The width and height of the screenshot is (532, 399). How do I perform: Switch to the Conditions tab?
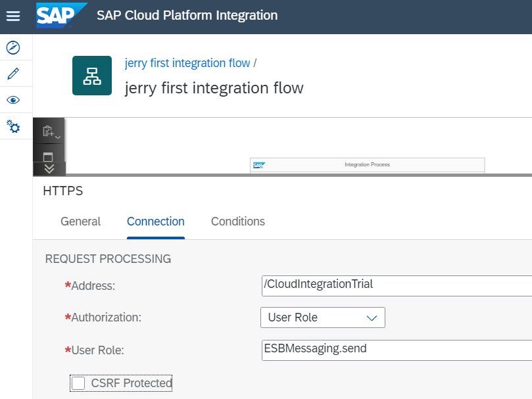point(238,222)
